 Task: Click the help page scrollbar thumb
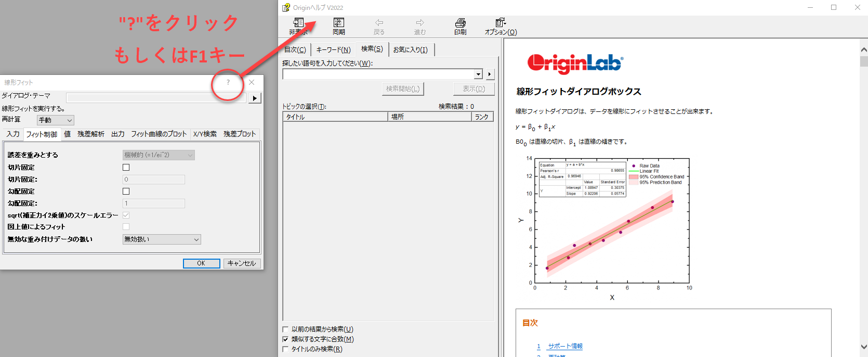coord(864,61)
